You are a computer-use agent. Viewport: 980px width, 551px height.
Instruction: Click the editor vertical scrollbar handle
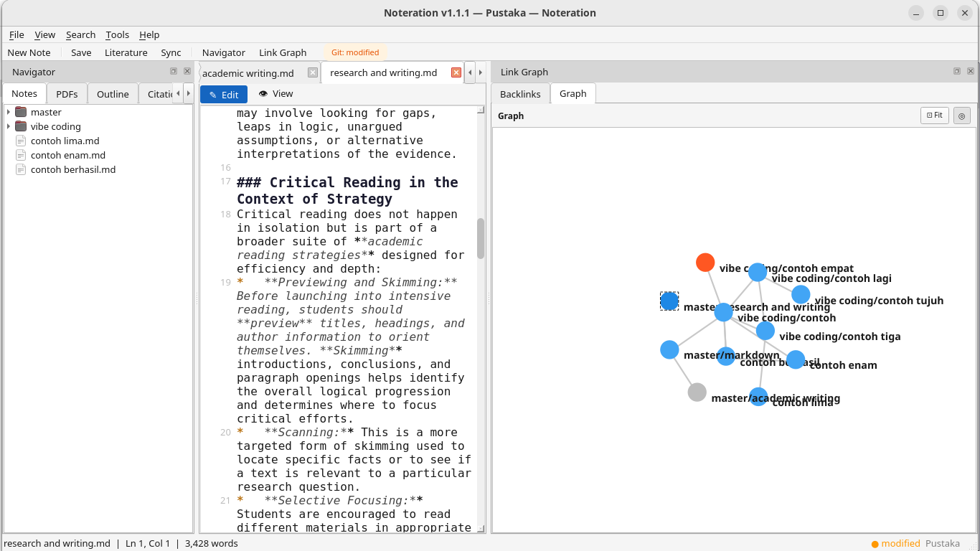point(481,238)
